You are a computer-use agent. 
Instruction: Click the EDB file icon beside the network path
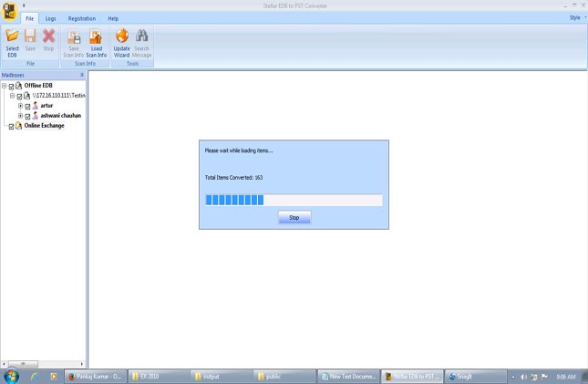[27, 96]
